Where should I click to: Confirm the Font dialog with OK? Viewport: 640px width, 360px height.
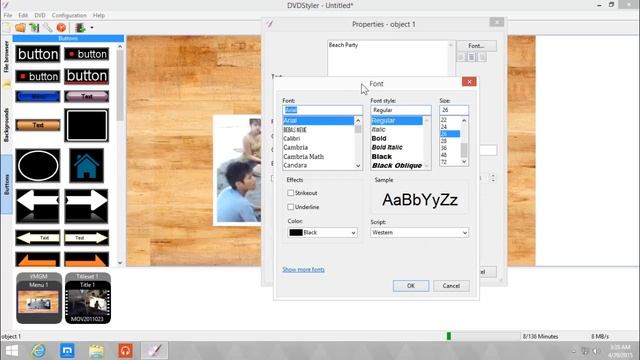(x=411, y=286)
